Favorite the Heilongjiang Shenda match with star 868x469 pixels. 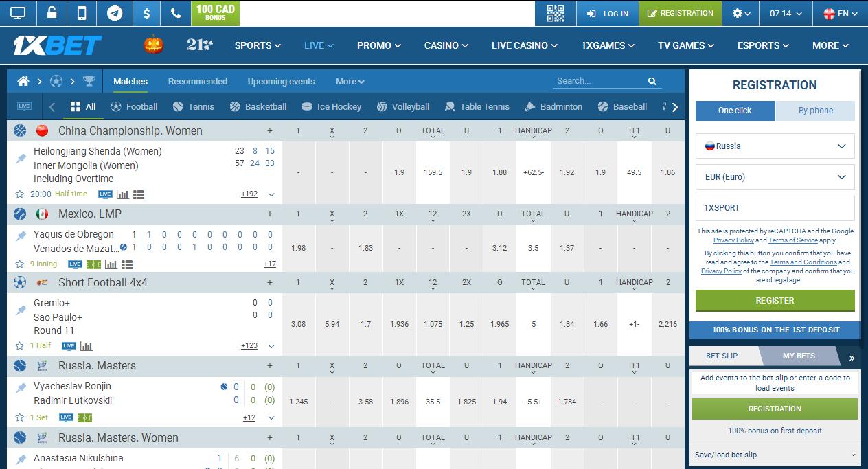coord(20,194)
